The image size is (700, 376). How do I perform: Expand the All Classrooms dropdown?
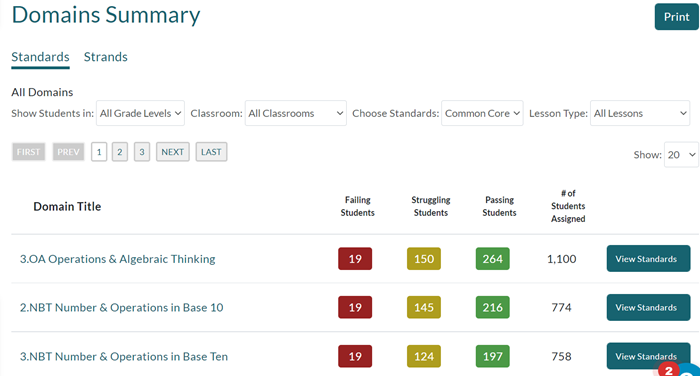(x=296, y=113)
